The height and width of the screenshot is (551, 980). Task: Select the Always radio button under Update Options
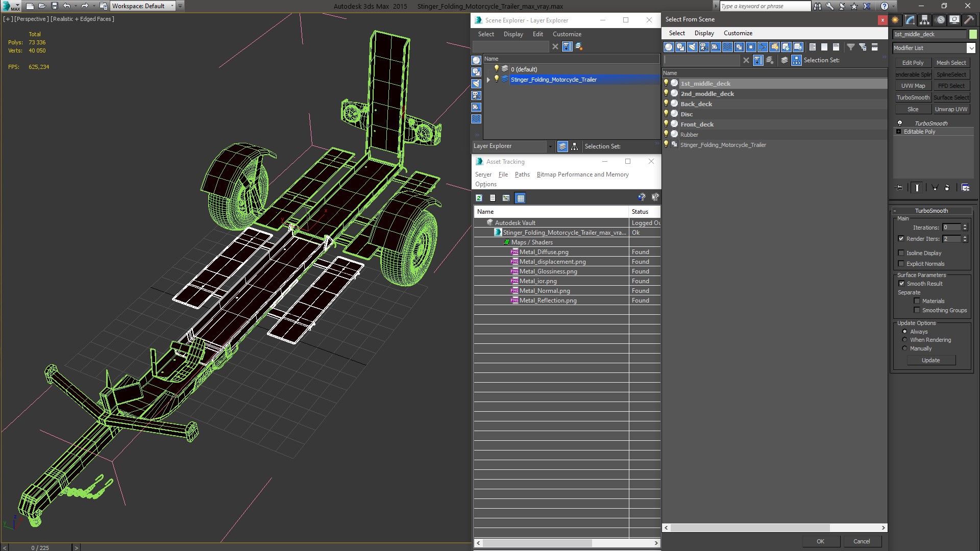click(x=904, y=331)
